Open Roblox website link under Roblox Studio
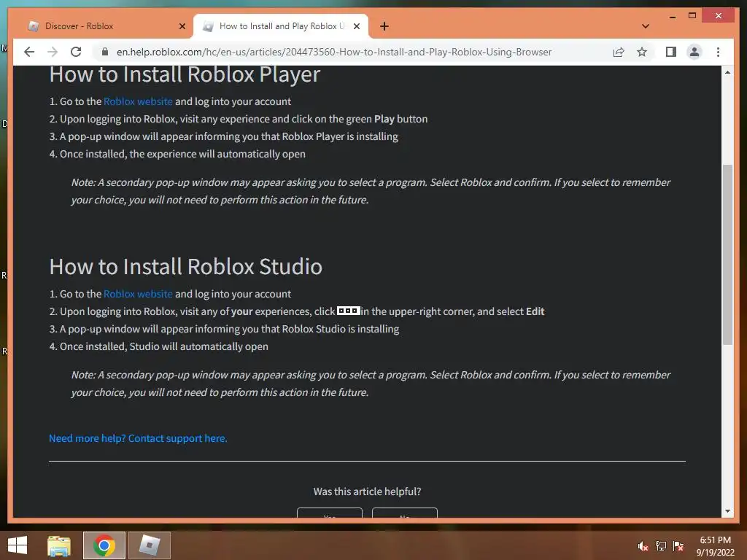This screenshot has width=747, height=560. [x=138, y=294]
